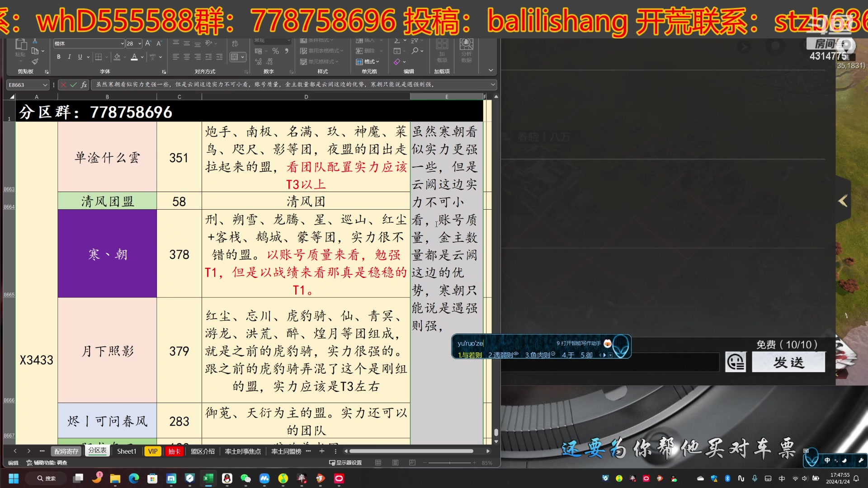Click the emoji icon beside the send button
This screenshot has height=488, width=868.
point(736,362)
